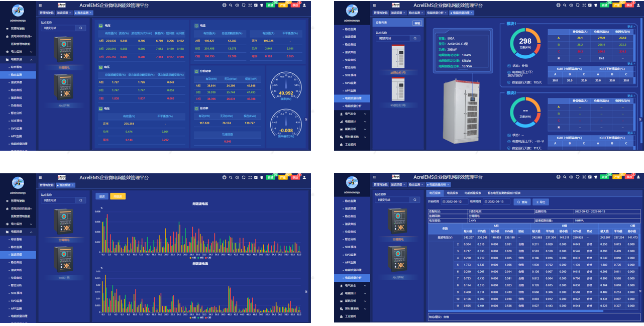Switch to 管理驾驶舱 top tab in 稳态监测 window
The image size is (644, 326).
point(47,13)
